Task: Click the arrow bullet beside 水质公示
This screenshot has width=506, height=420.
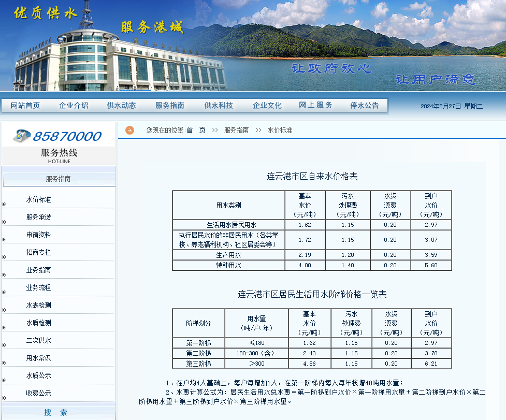Action: pos(4,380)
